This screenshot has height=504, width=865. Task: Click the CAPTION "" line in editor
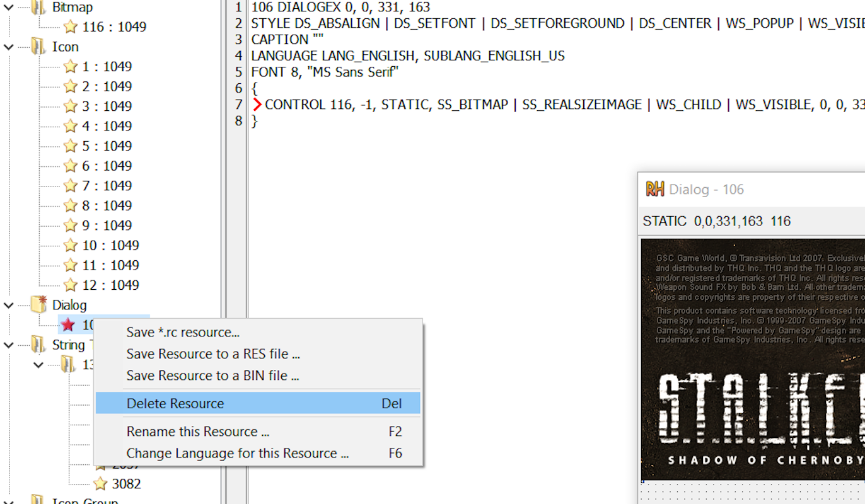pyautogui.click(x=287, y=39)
